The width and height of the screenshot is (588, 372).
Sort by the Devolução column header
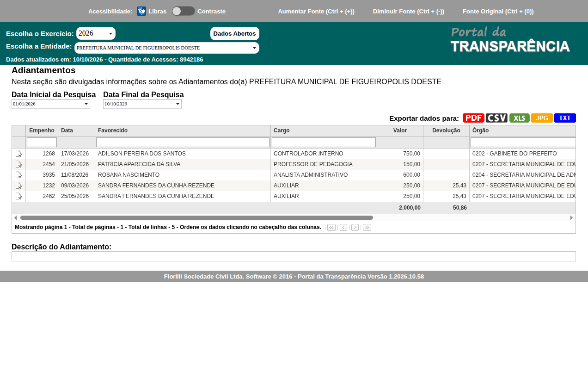(446, 130)
